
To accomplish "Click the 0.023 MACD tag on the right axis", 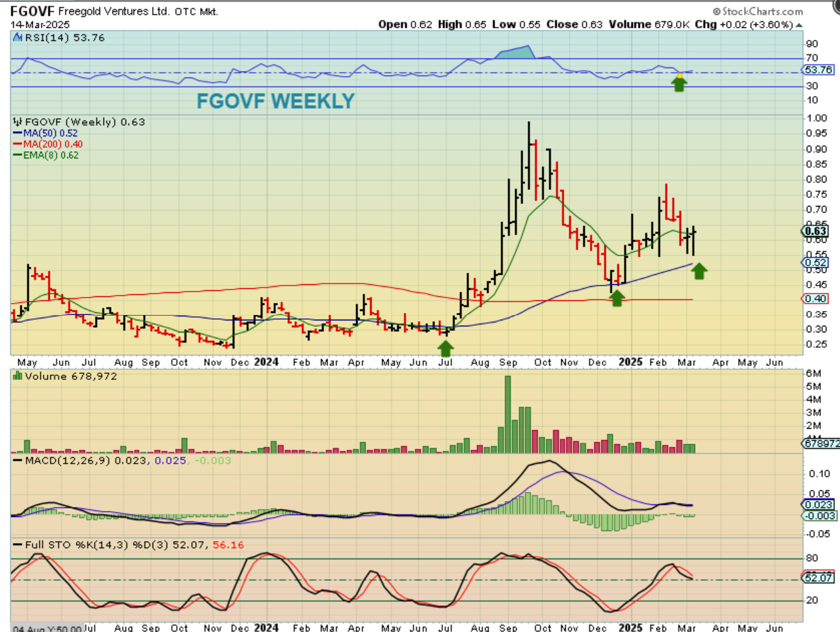I will pos(817,505).
